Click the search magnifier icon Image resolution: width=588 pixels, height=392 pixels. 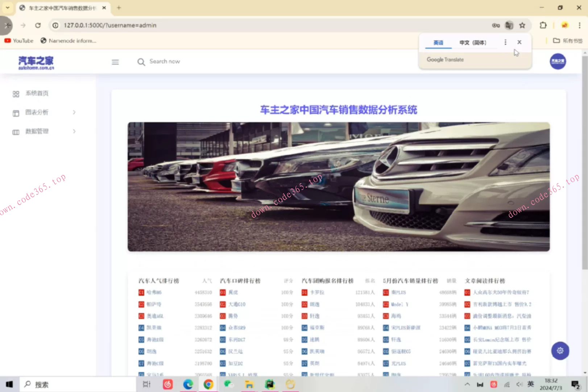coord(141,62)
